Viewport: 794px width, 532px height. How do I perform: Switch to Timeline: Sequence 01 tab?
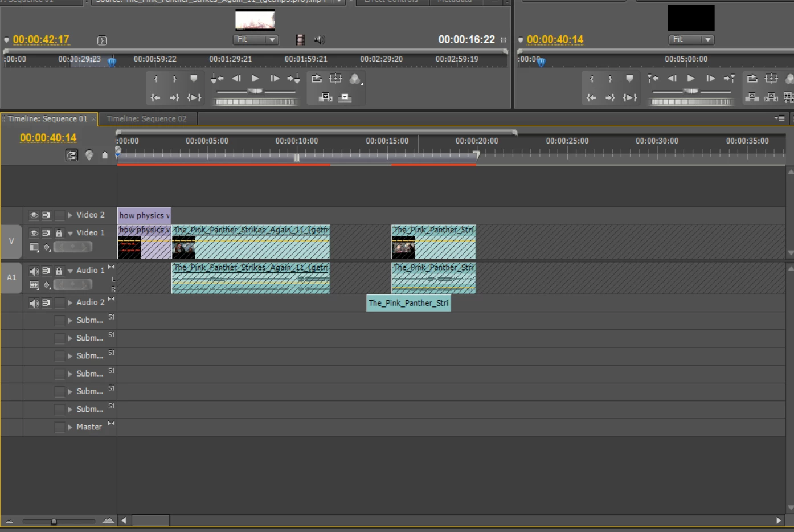click(x=47, y=119)
